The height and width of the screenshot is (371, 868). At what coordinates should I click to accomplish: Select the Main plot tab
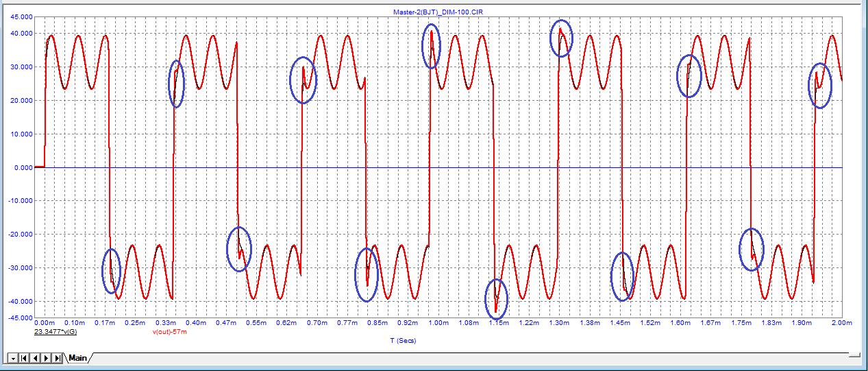[x=77, y=358]
